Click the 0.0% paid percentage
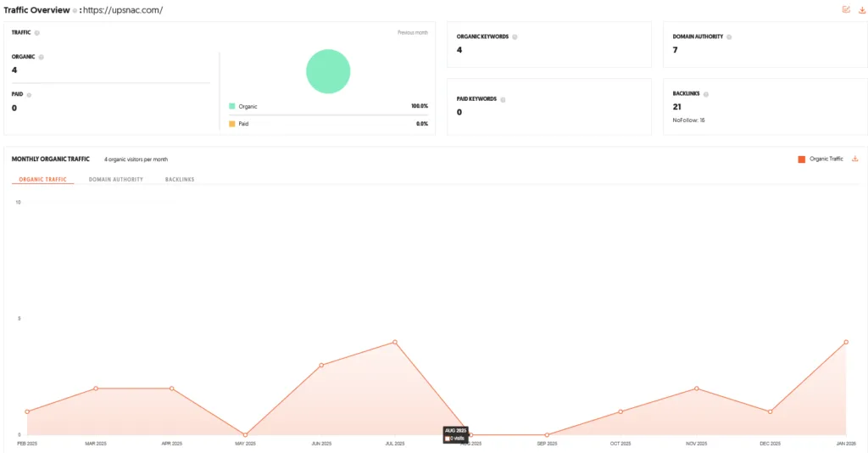 point(422,124)
